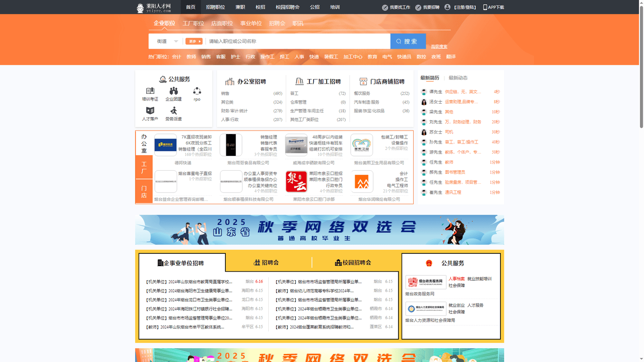Click the blue 搜索 button
Screen dimensions: 644x362
pyautogui.click(x=408, y=41)
